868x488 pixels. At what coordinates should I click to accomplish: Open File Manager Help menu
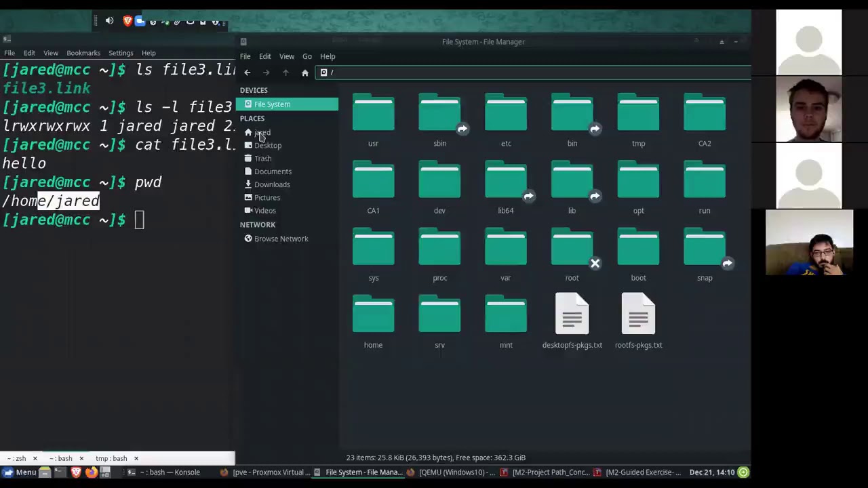coord(328,56)
